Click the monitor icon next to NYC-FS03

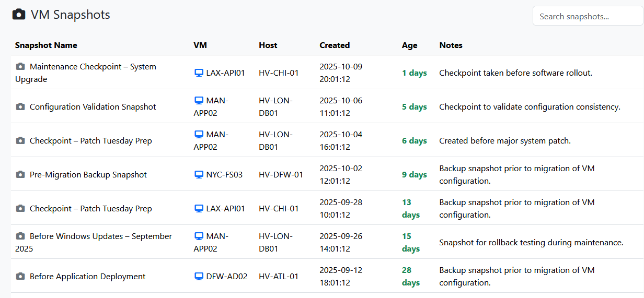(x=199, y=175)
